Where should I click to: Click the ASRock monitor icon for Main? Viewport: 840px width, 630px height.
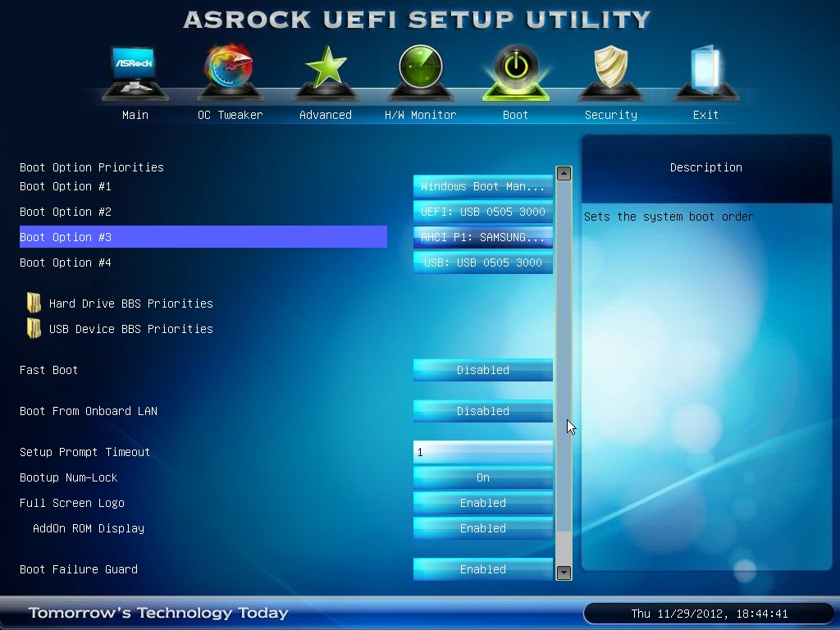click(x=135, y=72)
